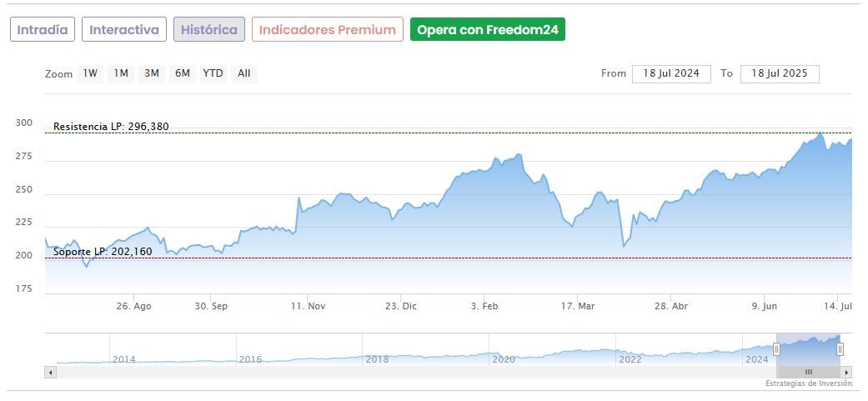Click the To date input field
Image resolution: width=868 pixels, height=401 pixels.
pyautogui.click(x=780, y=73)
